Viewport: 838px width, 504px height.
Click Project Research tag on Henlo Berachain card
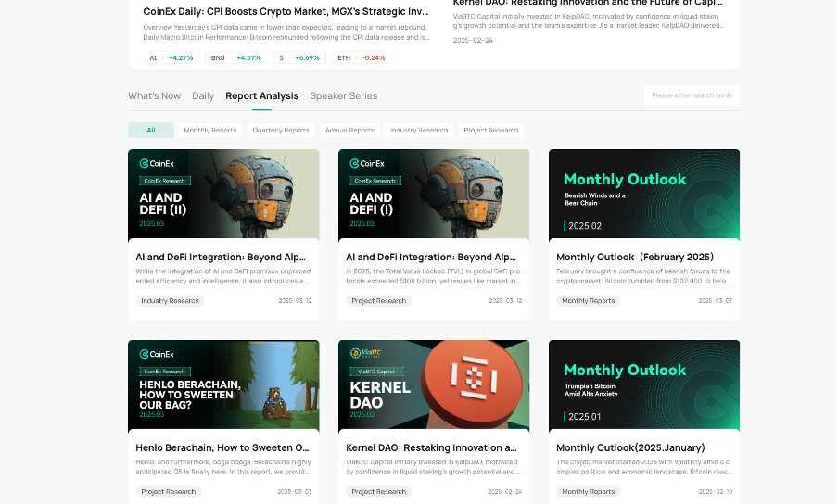coord(169,492)
